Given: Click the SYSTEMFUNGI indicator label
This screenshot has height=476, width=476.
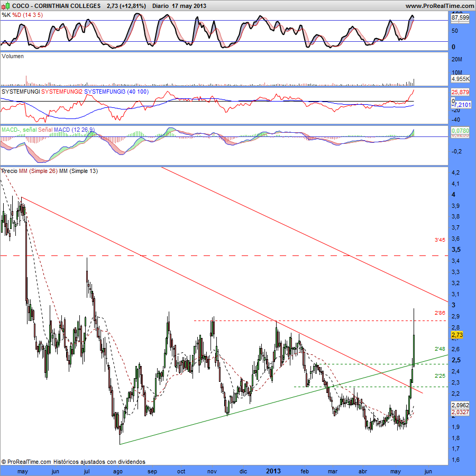Looking at the screenshot, I should pyautogui.click(x=21, y=91).
